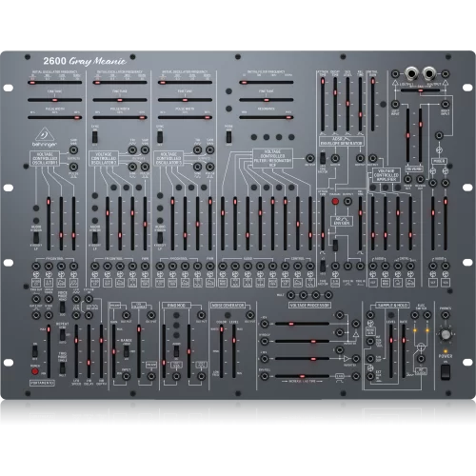Click the Ring Mod output jack
The height and width of the screenshot is (476, 476).
coord(201,315)
